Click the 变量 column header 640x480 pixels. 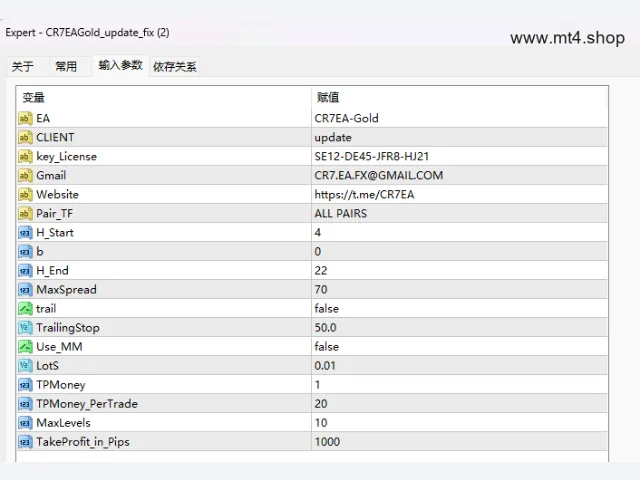coord(164,98)
